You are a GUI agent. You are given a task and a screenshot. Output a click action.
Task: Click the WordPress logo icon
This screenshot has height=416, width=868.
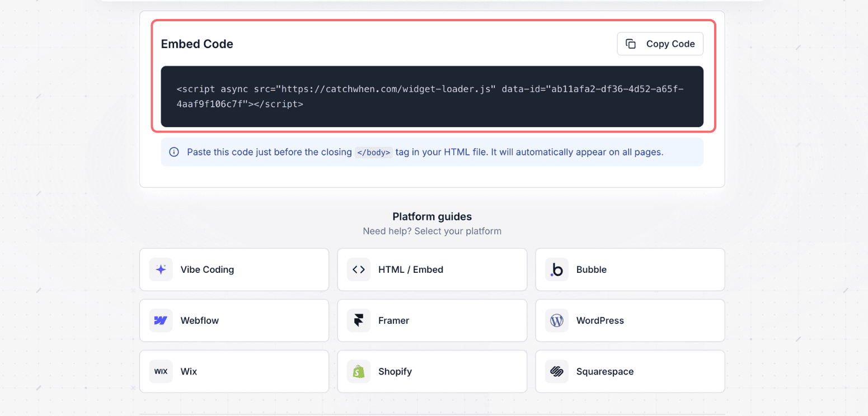[557, 320]
